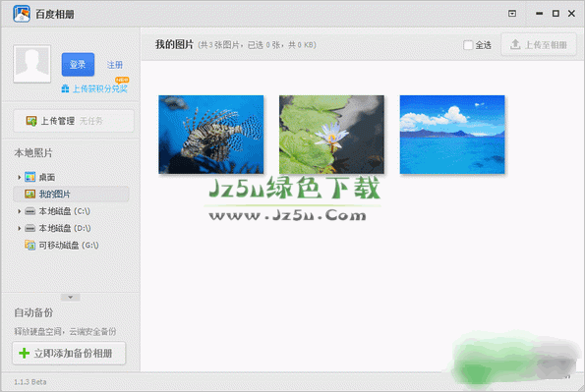Click the drive icon for 本地磁盘 (C:\)
585x392 pixels.
point(29,211)
